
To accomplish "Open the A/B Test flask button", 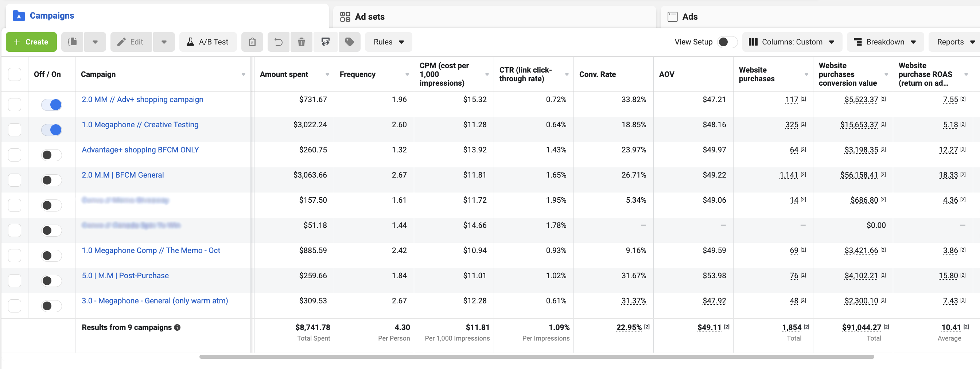I will (x=208, y=42).
